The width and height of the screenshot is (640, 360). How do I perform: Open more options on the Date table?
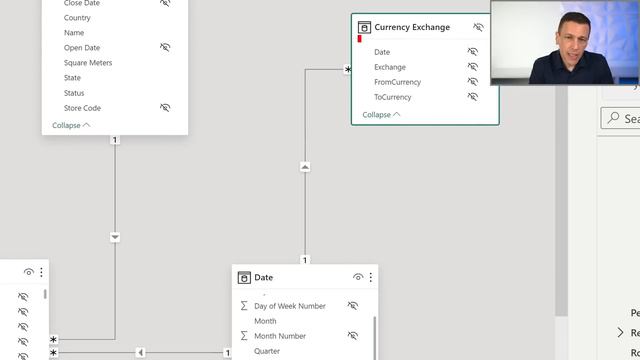click(x=371, y=278)
